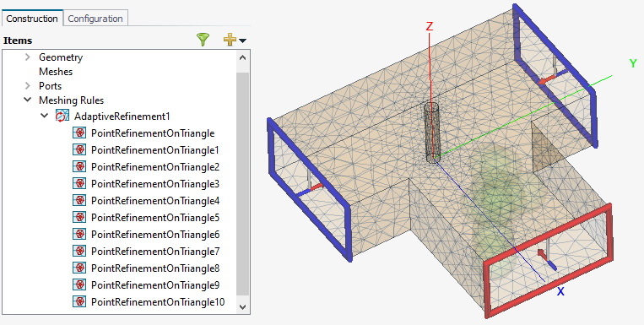
Task: Switch to the Configuration tab
Action: (x=95, y=19)
